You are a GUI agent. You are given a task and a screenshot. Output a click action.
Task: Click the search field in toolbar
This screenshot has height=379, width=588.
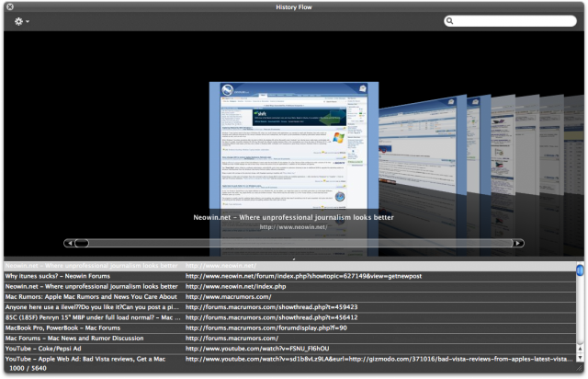[510, 21]
